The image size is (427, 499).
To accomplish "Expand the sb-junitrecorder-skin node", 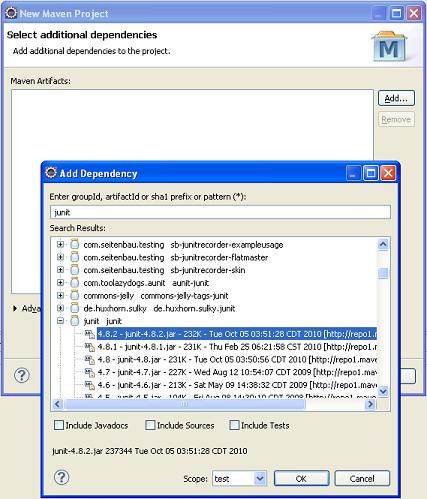I will point(60,270).
